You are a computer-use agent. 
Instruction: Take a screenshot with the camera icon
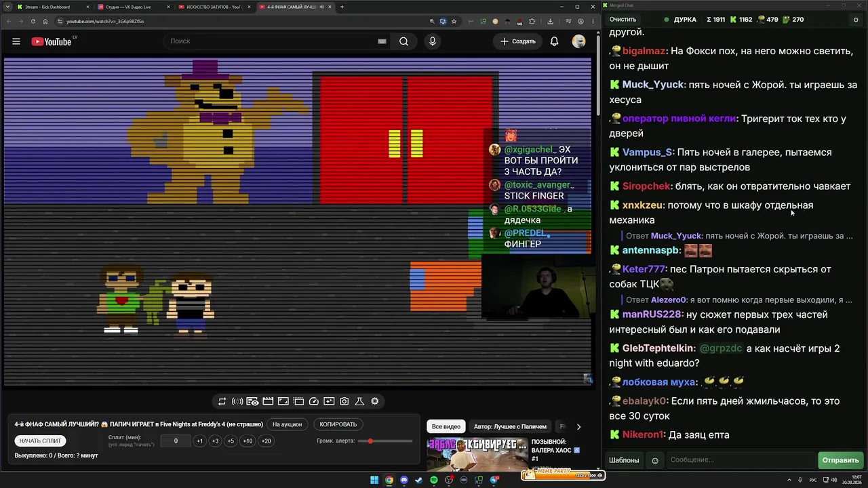pyautogui.click(x=344, y=401)
